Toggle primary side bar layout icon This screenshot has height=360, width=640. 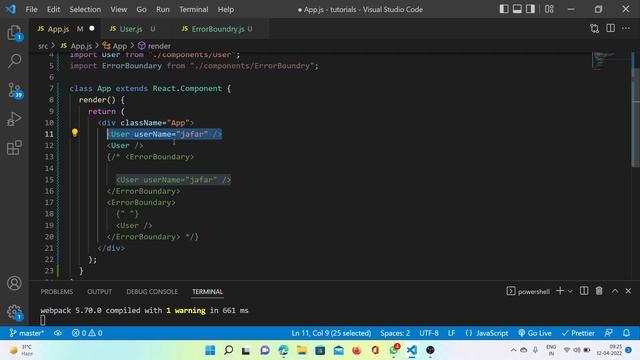click(x=504, y=9)
